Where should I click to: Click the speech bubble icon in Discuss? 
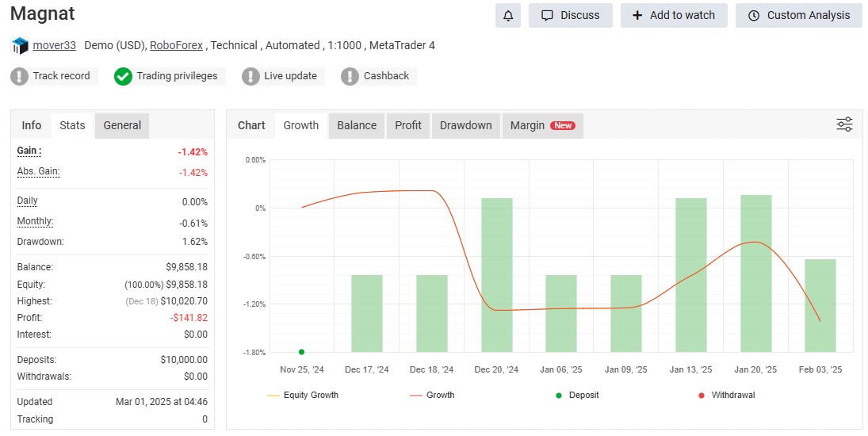[547, 16]
